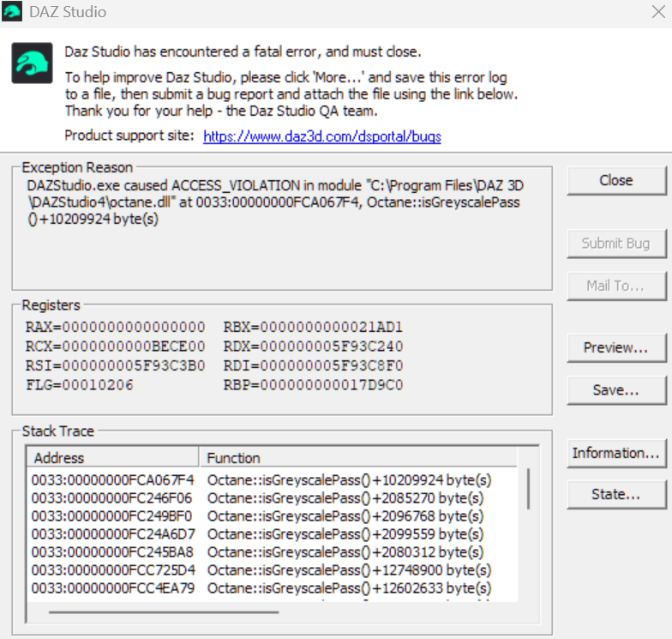Open the Preview... error log button
Image resolution: width=672 pixels, height=639 pixels.
616,348
